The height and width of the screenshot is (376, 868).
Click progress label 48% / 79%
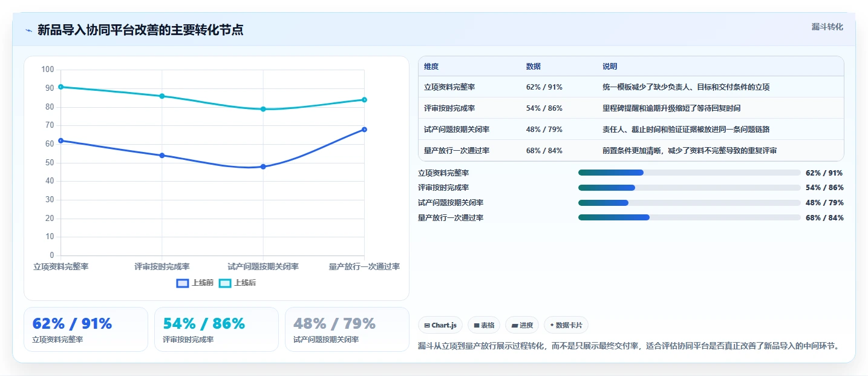pyautogui.click(x=824, y=203)
